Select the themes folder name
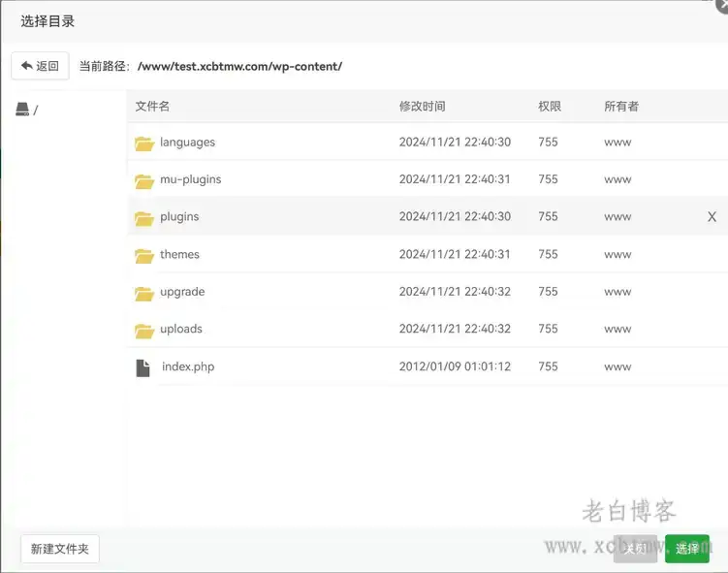Image resolution: width=728 pixels, height=573 pixels. [x=179, y=254]
